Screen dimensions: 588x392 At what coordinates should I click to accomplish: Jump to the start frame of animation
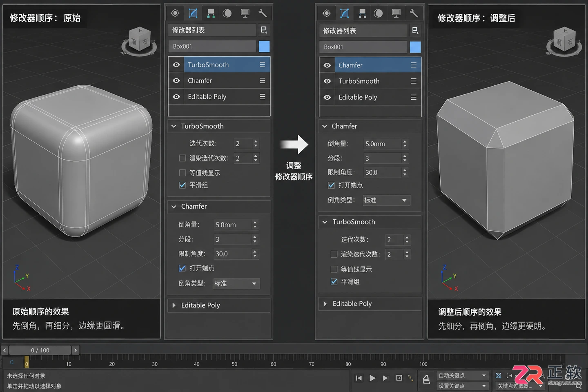[x=359, y=378]
